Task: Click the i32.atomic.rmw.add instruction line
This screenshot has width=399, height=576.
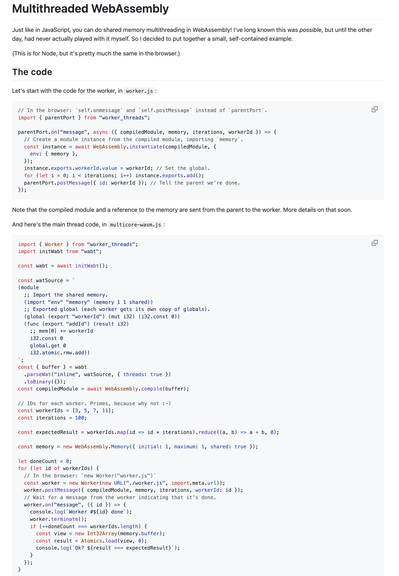Action: (60, 353)
